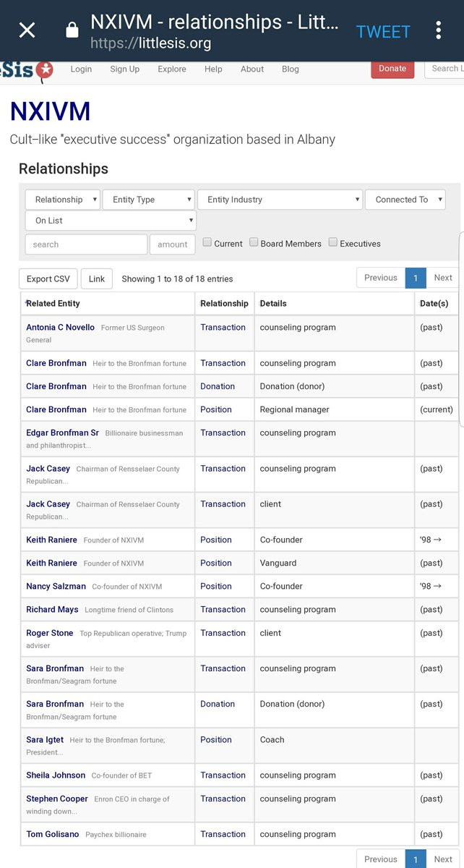Click the top Previous pagination button

[x=381, y=278]
